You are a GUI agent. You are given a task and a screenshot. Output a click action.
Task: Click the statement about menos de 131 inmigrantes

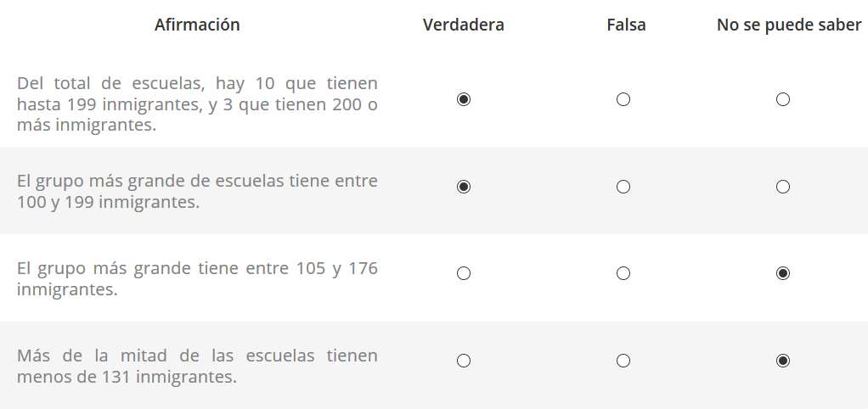(197, 366)
